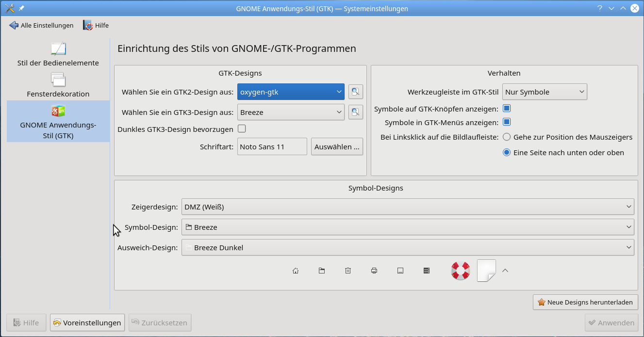Click the blank document icon in the preview

coord(486,271)
